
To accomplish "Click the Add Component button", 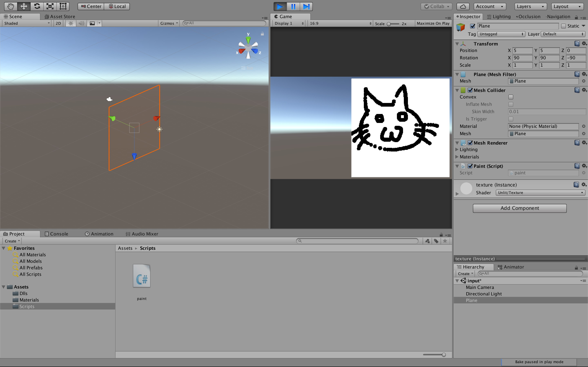I will point(519,208).
